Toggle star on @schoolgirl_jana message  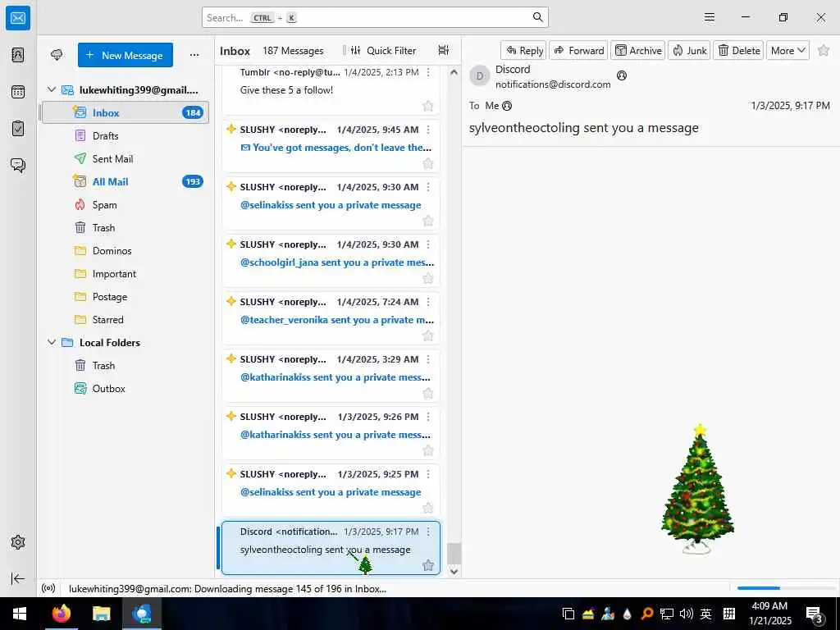[428, 278]
